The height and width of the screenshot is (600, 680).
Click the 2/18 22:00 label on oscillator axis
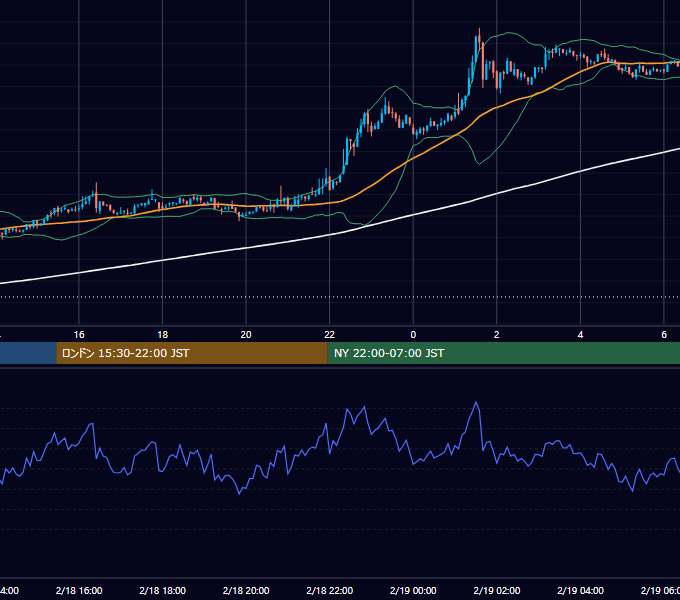[330, 590]
